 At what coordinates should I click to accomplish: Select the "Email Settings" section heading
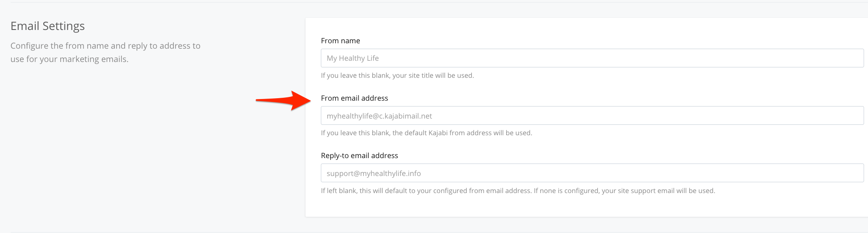48,26
